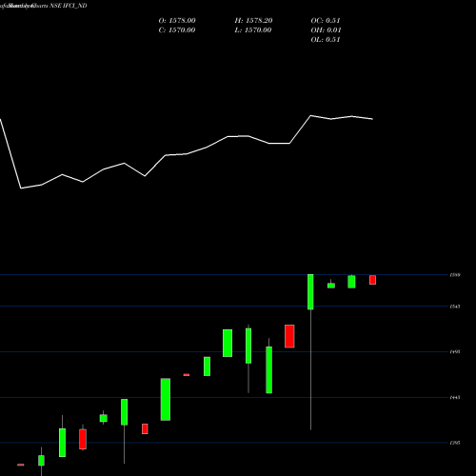The height and width of the screenshot is (476, 476).
Task: Click the 1545 price axis label
Action: [455, 307]
